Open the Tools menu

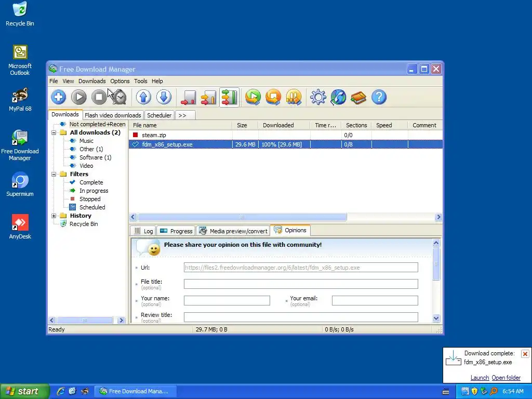pos(140,81)
